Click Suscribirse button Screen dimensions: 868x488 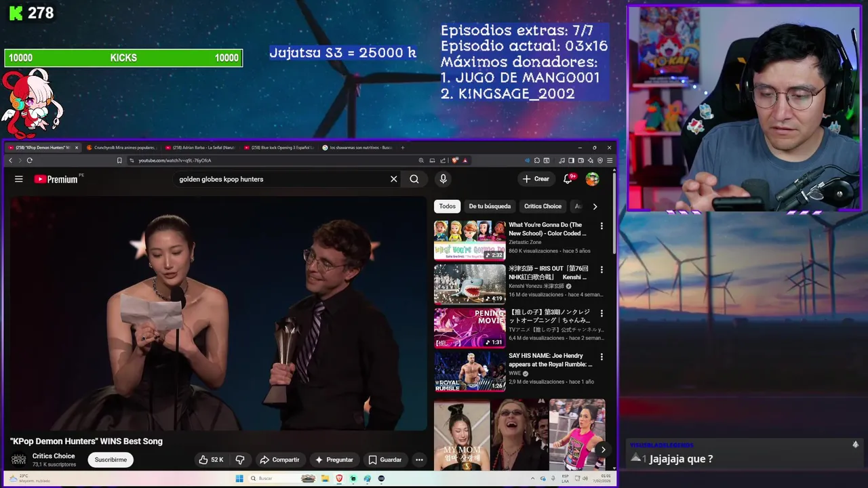[111, 460]
